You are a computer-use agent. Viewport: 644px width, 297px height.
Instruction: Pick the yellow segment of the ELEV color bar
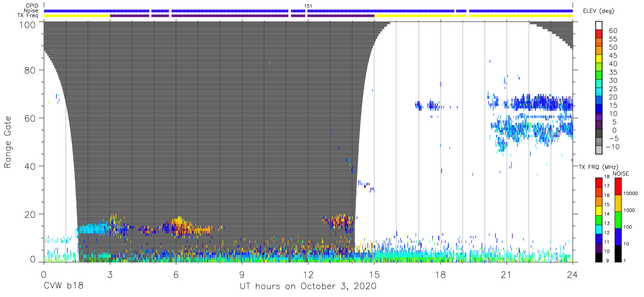click(x=599, y=60)
